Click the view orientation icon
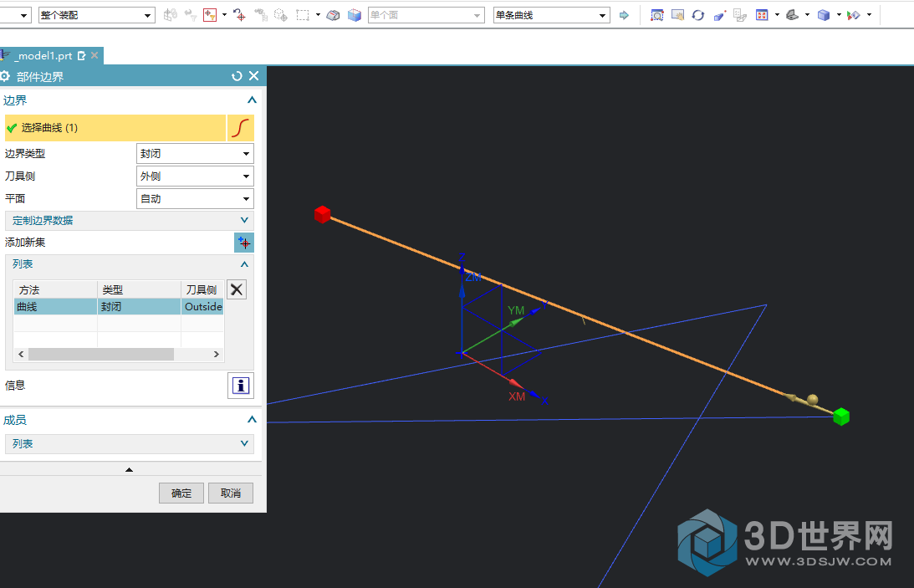Viewport: 914px width, 588px height. point(792,15)
